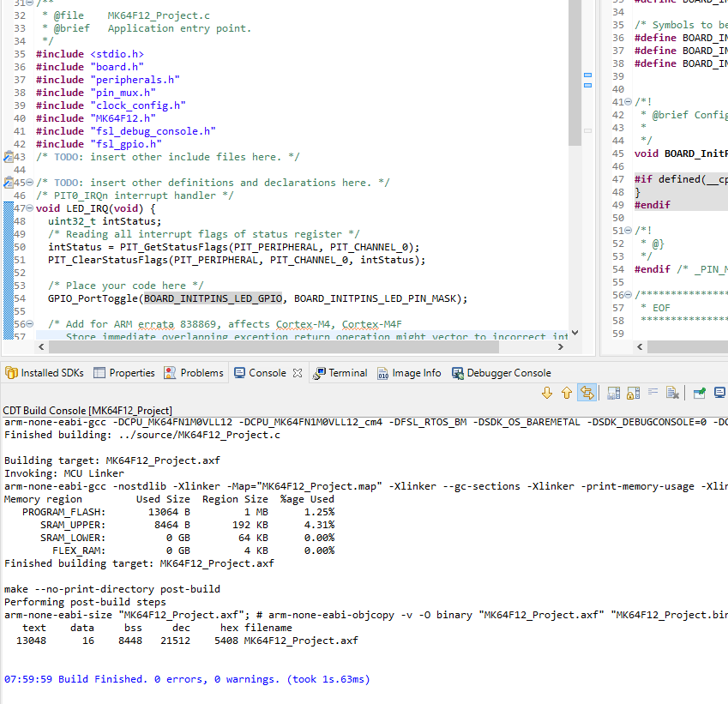
Task: Click the highlighted BOARD_INITPINS_LED_GPIO identifier
Action: click(x=214, y=298)
